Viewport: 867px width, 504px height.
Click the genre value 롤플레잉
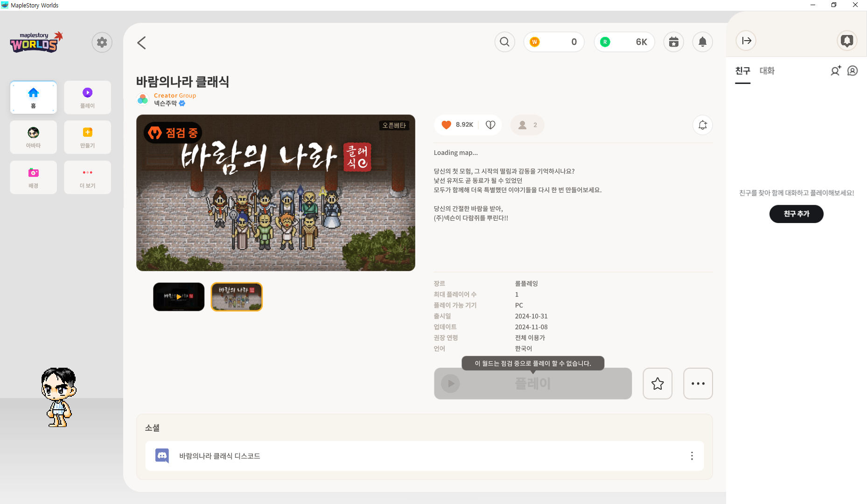[526, 284]
